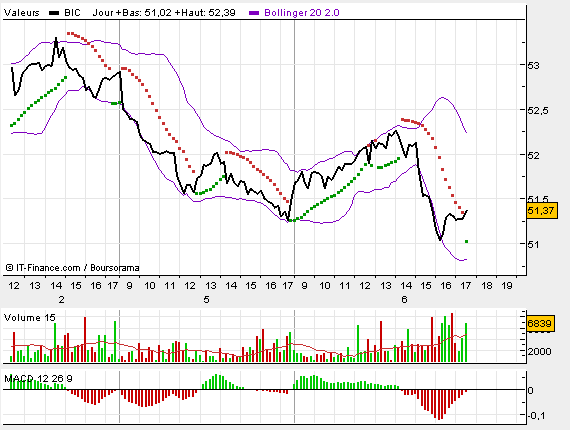Click the 'Jour +Bas: 51,02 +Haut: 52,39' text
Screen dimensions: 570x430
164,13
